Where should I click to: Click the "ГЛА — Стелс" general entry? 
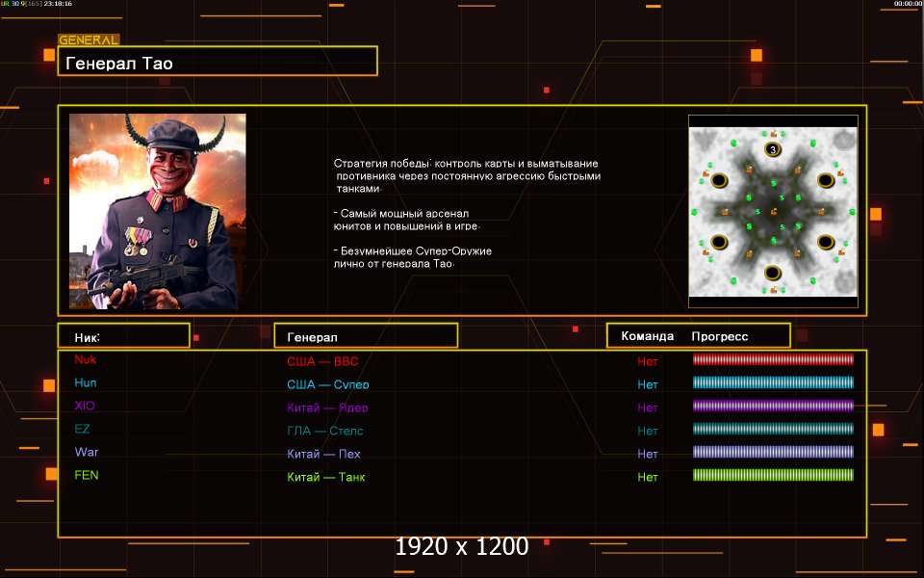coord(325,431)
